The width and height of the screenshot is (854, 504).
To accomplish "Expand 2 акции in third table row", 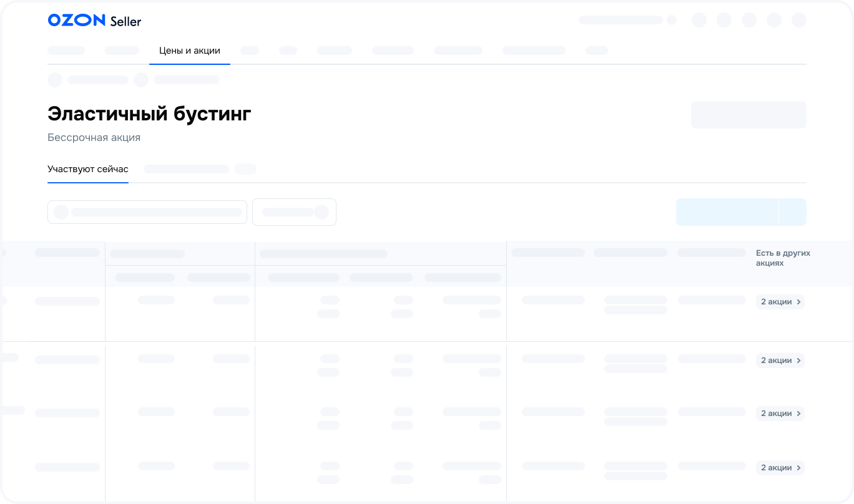I will [x=780, y=414].
